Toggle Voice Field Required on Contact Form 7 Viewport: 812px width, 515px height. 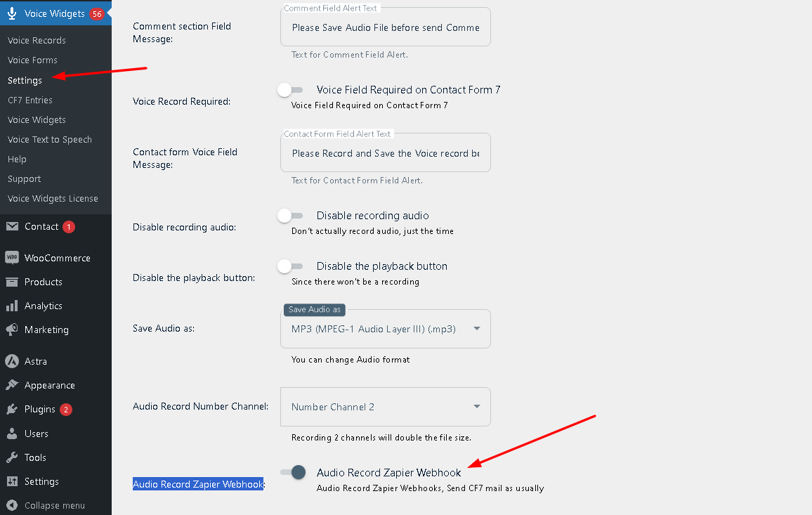(x=291, y=90)
